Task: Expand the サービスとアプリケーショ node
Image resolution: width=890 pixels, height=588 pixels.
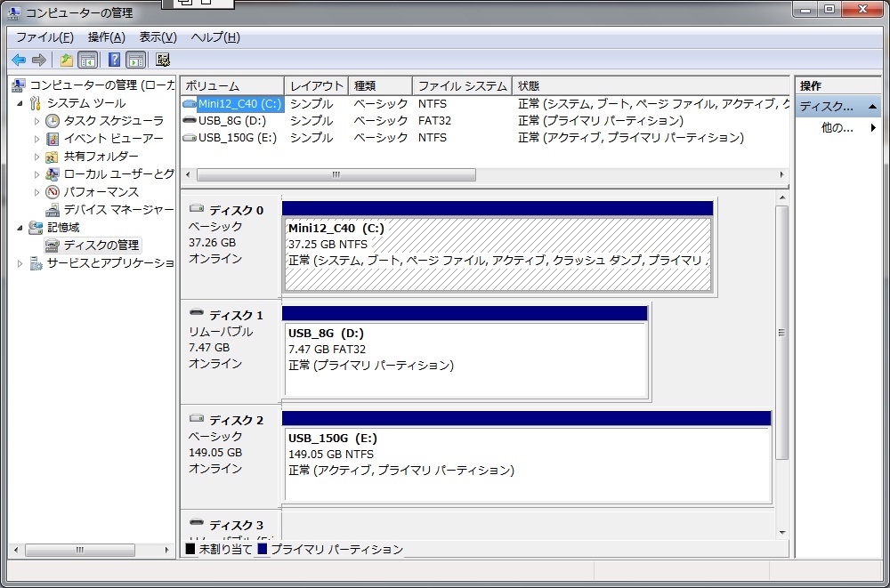Action: point(20,263)
